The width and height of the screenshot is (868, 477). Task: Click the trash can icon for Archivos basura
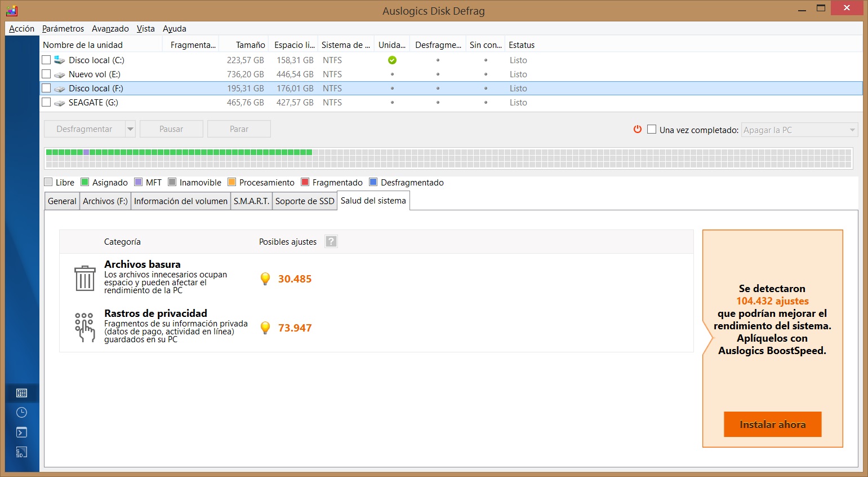coord(85,278)
